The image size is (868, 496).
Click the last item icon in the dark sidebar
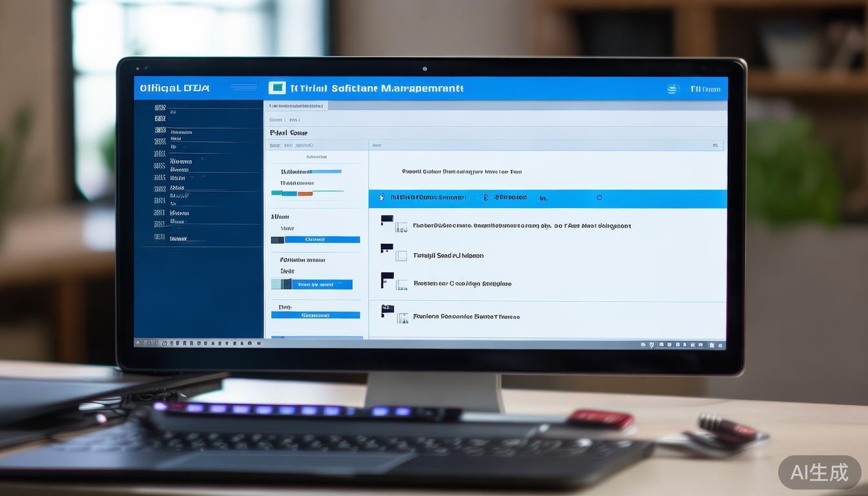[x=160, y=237]
